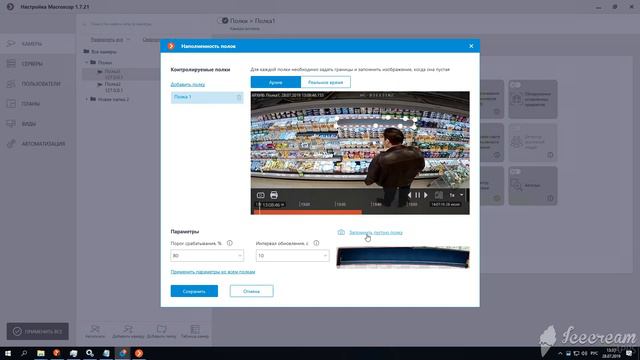This screenshot has height=360, width=640.
Task: Show info for the trigger threshold percent field
Action: pyautogui.click(x=230, y=243)
